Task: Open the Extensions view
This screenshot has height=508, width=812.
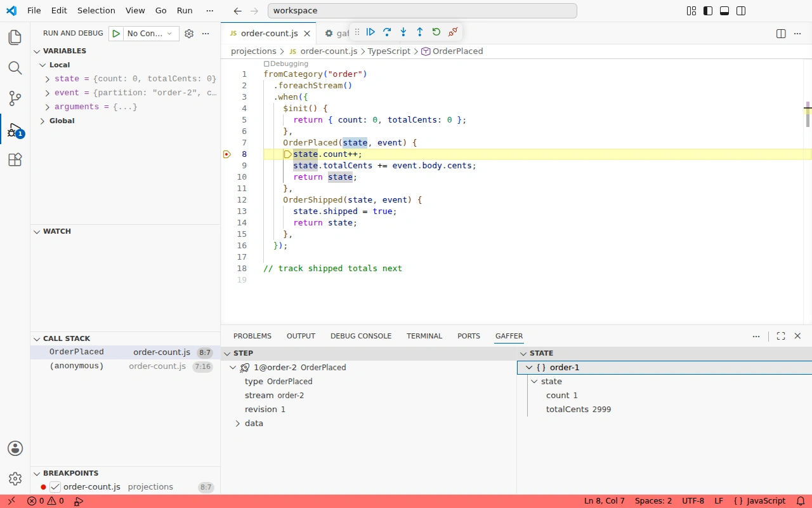Action: tap(15, 160)
